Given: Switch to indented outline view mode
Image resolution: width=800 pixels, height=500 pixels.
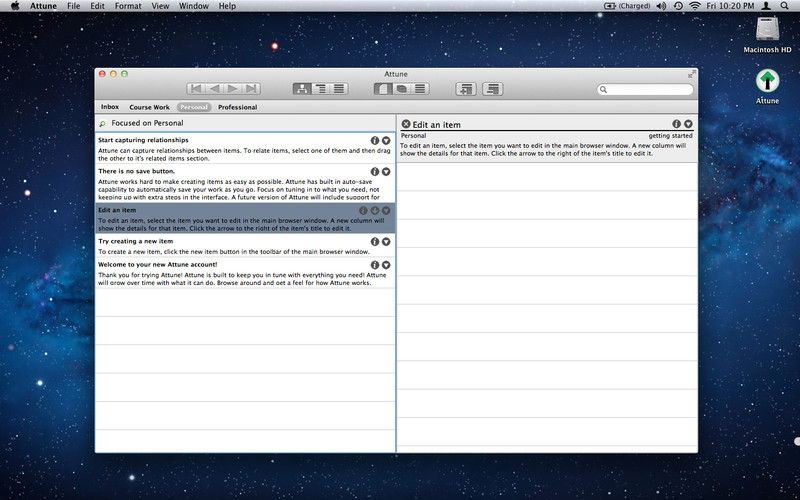Looking at the screenshot, I should point(321,89).
